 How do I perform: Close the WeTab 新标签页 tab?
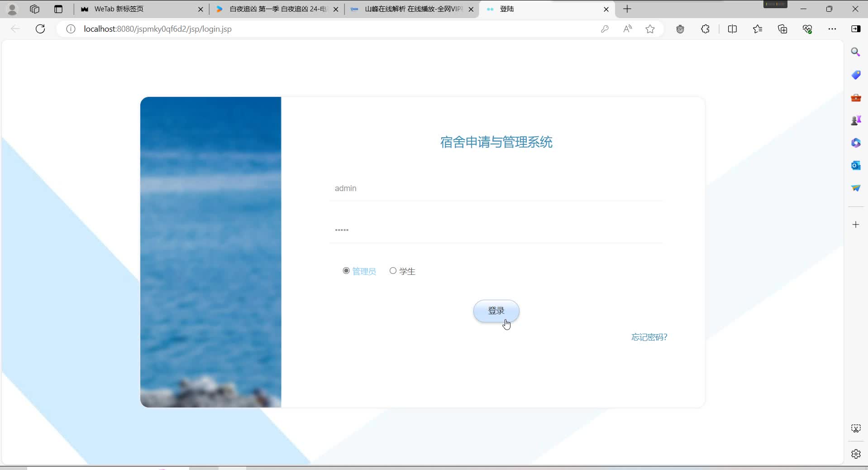(200, 9)
